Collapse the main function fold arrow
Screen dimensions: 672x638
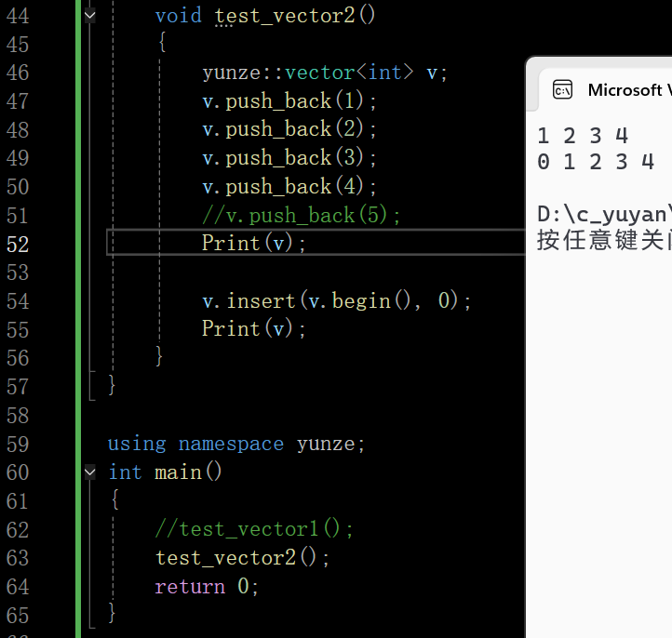(x=90, y=472)
